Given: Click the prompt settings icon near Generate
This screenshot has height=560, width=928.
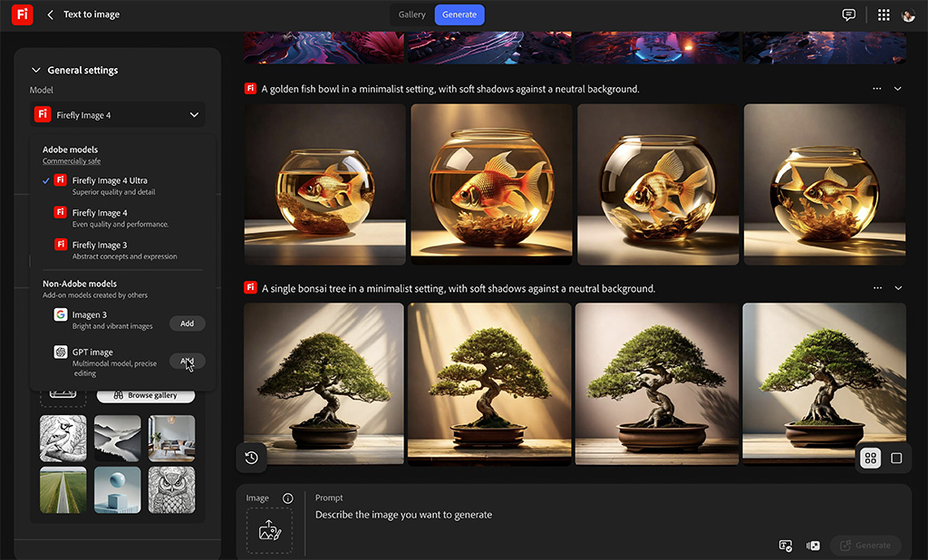Looking at the screenshot, I should (786, 546).
